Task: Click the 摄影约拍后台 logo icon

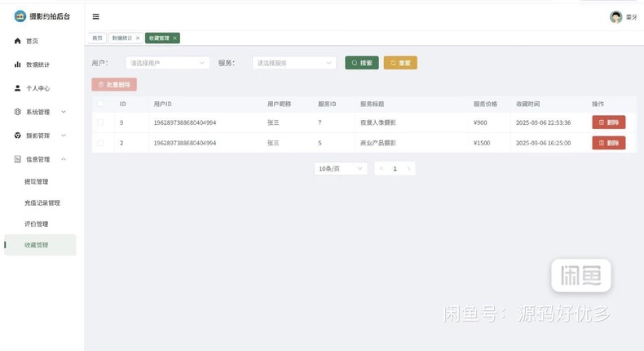Action: (20, 16)
